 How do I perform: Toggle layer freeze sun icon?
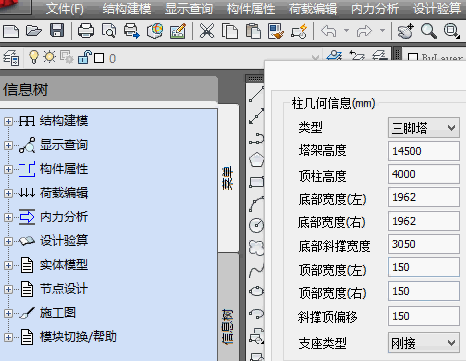(50, 57)
